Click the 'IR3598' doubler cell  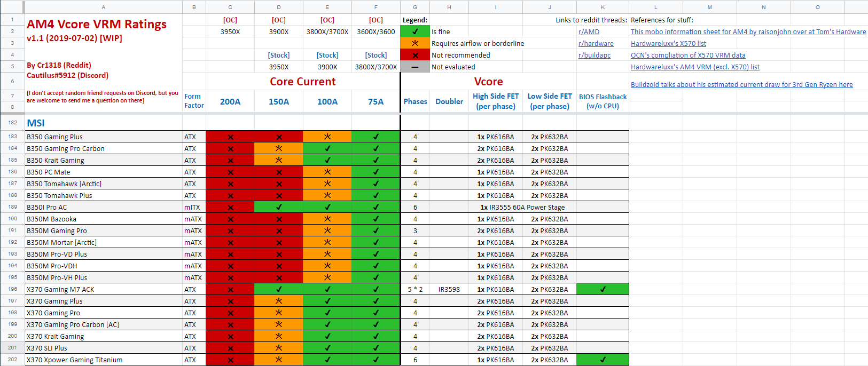tap(449, 289)
